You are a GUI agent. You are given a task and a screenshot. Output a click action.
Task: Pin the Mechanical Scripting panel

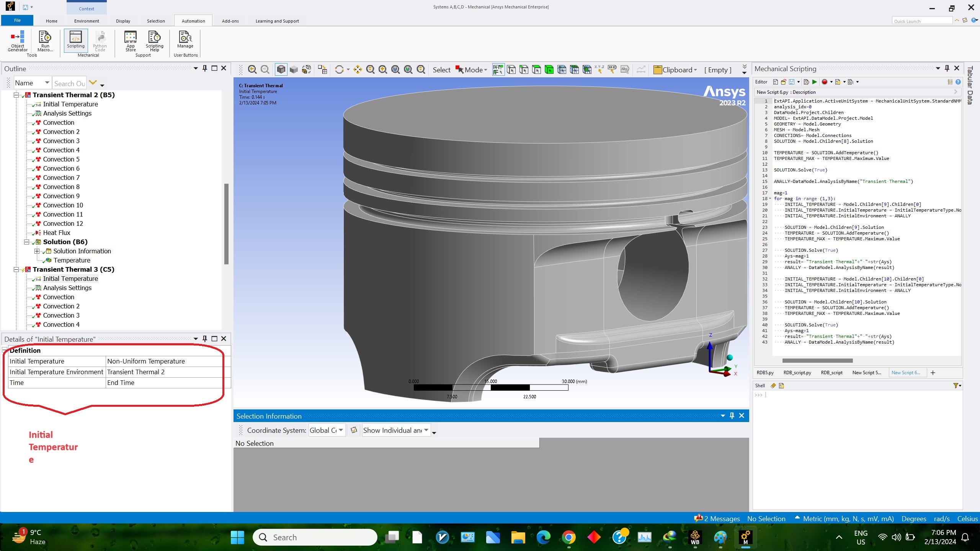pyautogui.click(x=947, y=68)
